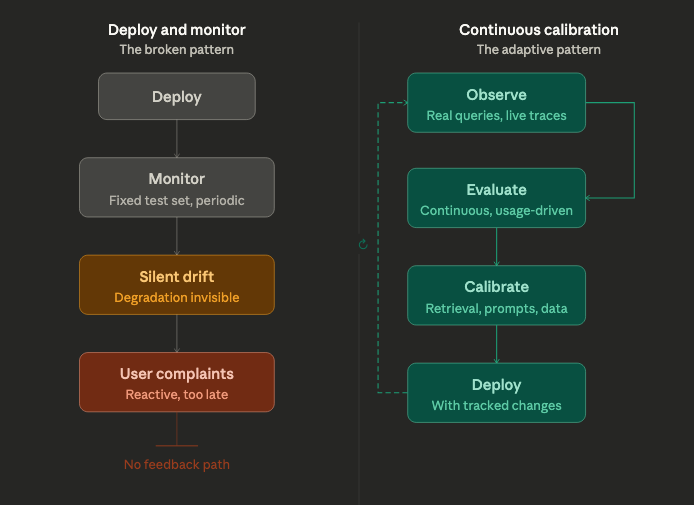Select the Monitor box
Screen dimensions: 694x505
pyautogui.click(x=177, y=187)
